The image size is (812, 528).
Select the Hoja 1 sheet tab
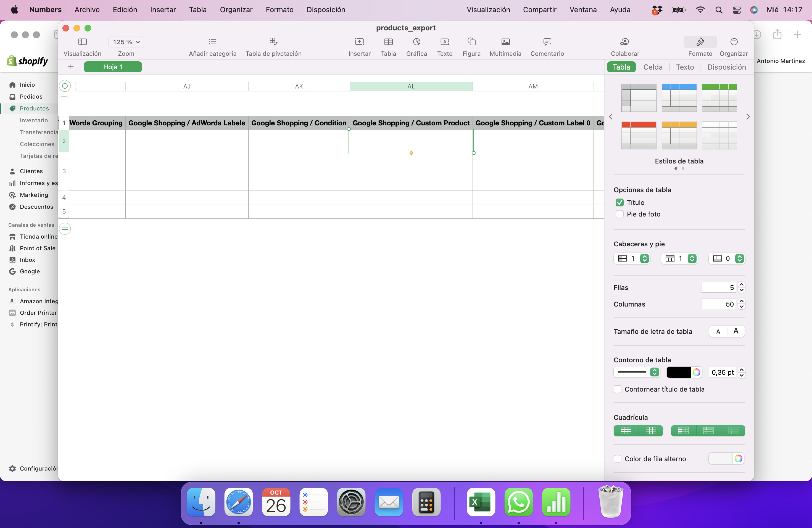point(113,67)
